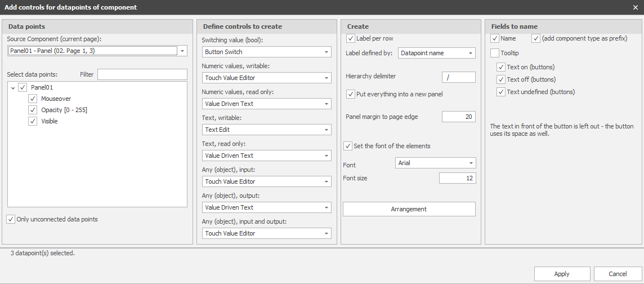
Task: Toggle Put everything into a new panel
Action: tap(350, 94)
